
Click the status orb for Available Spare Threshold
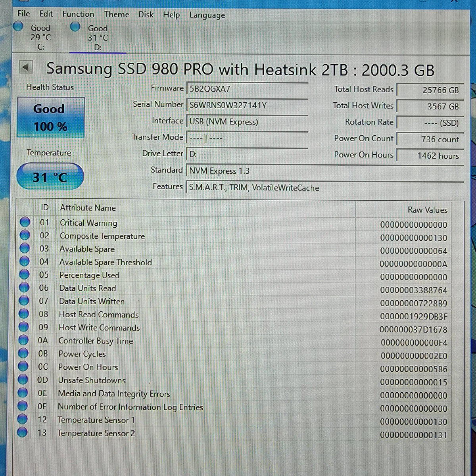pyautogui.click(x=24, y=261)
